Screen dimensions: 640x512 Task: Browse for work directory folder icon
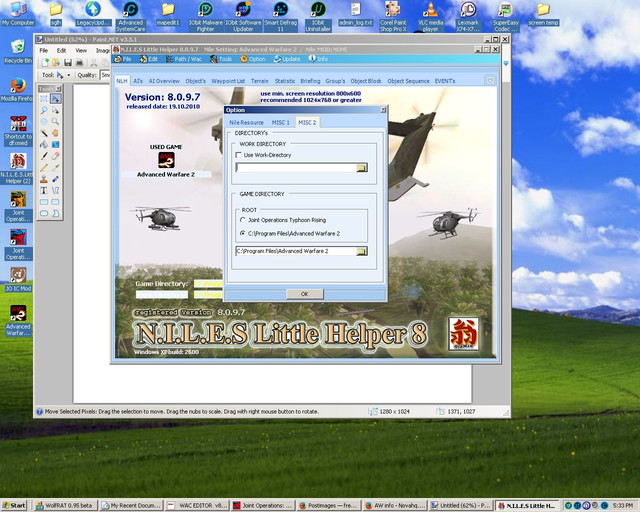[x=361, y=168]
